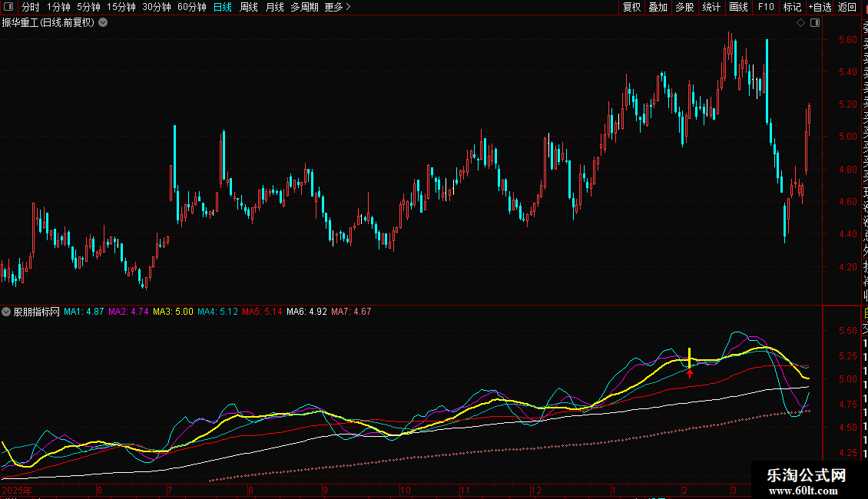
Task: Click the 4.20 price axis label
Action: pyautogui.click(x=847, y=266)
